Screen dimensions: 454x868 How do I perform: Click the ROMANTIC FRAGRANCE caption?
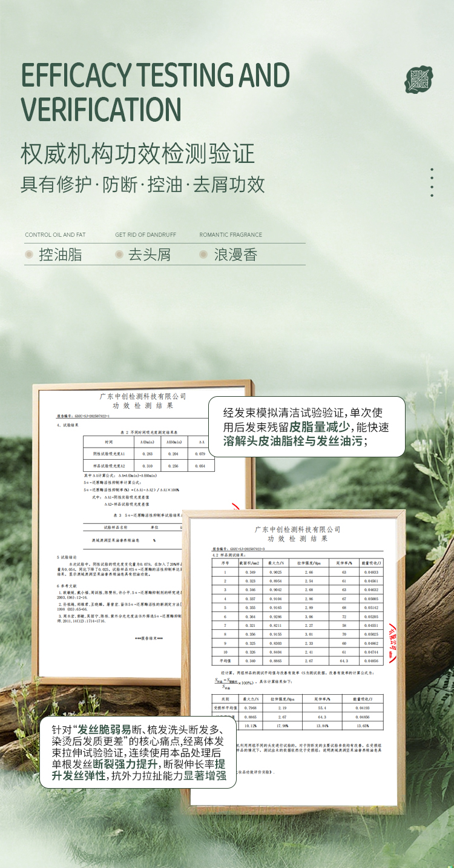(231, 234)
